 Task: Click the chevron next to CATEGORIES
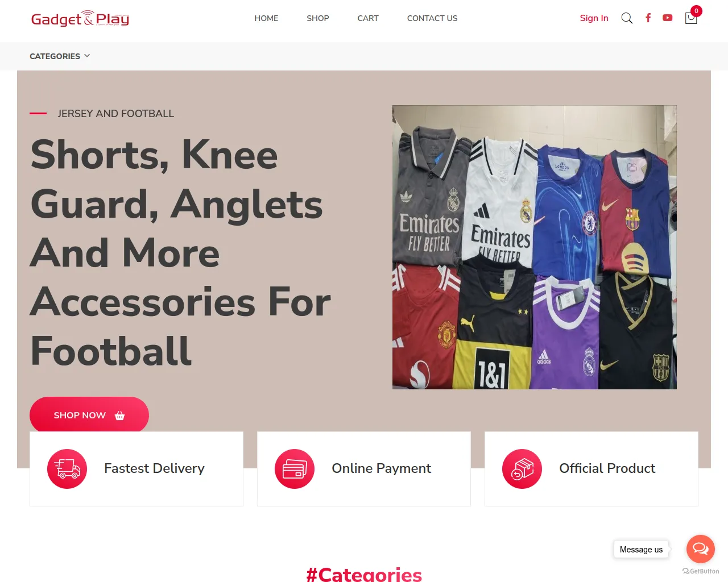pyautogui.click(x=87, y=56)
